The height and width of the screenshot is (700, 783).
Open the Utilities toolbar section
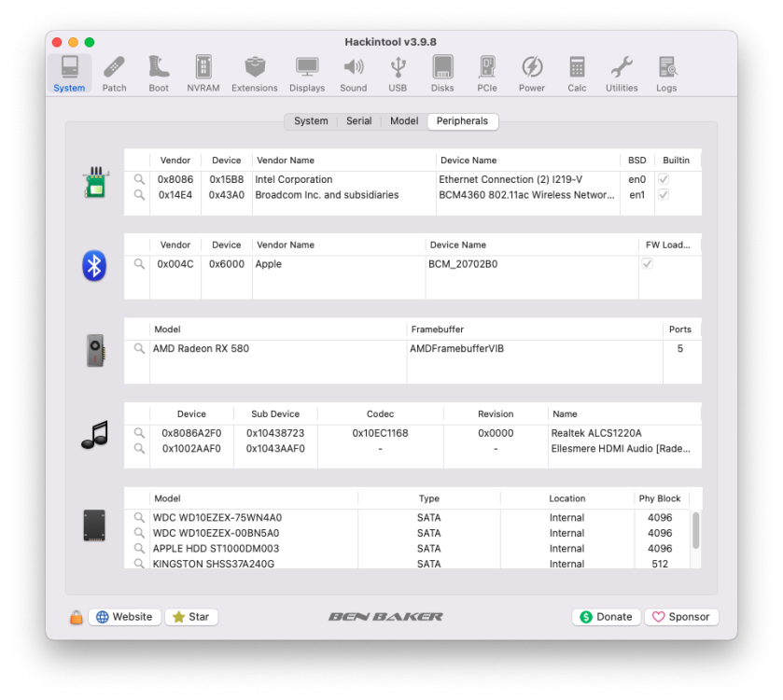[x=622, y=74]
